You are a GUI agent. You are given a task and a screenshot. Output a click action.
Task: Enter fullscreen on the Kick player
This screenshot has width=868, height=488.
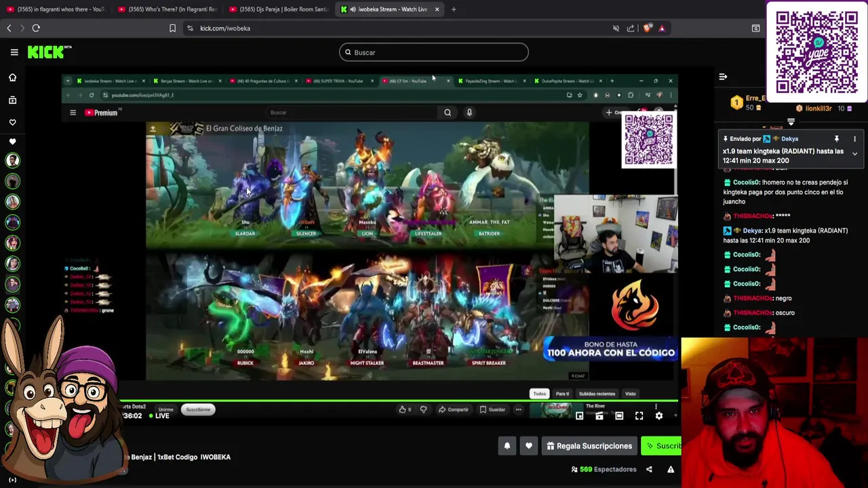(639, 415)
